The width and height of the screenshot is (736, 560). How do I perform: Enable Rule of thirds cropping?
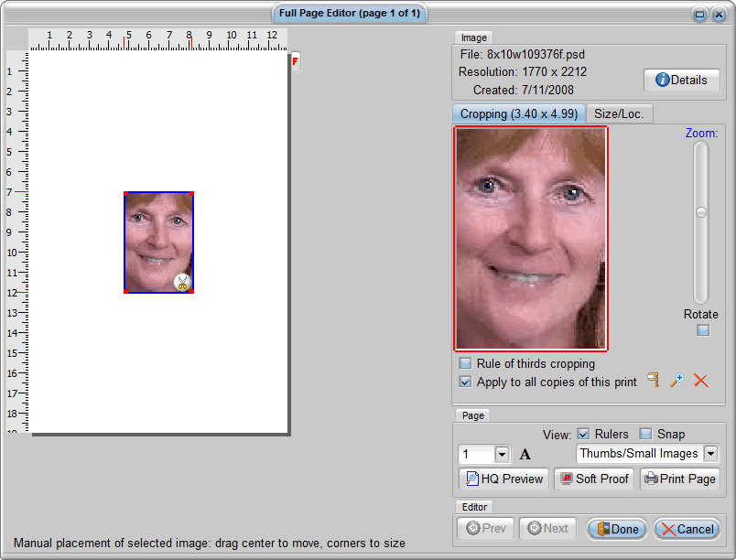pyautogui.click(x=465, y=363)
